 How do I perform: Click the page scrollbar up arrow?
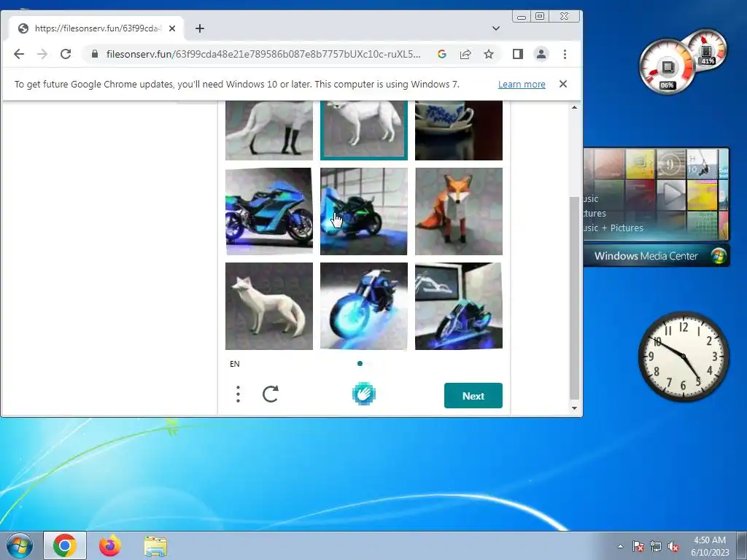pos(574,108)
